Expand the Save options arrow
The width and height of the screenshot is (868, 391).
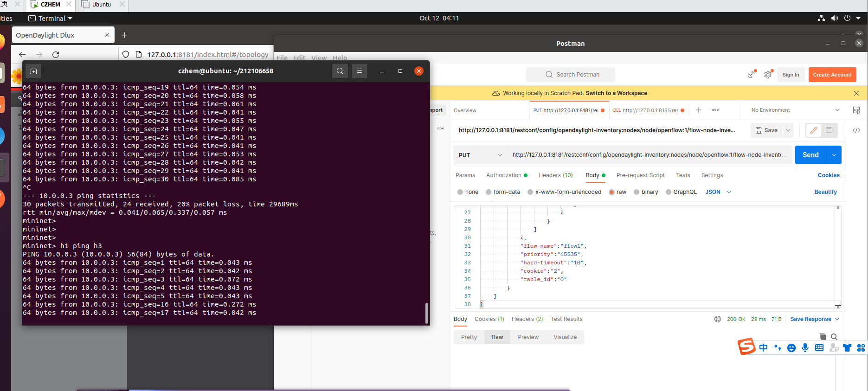788,130
